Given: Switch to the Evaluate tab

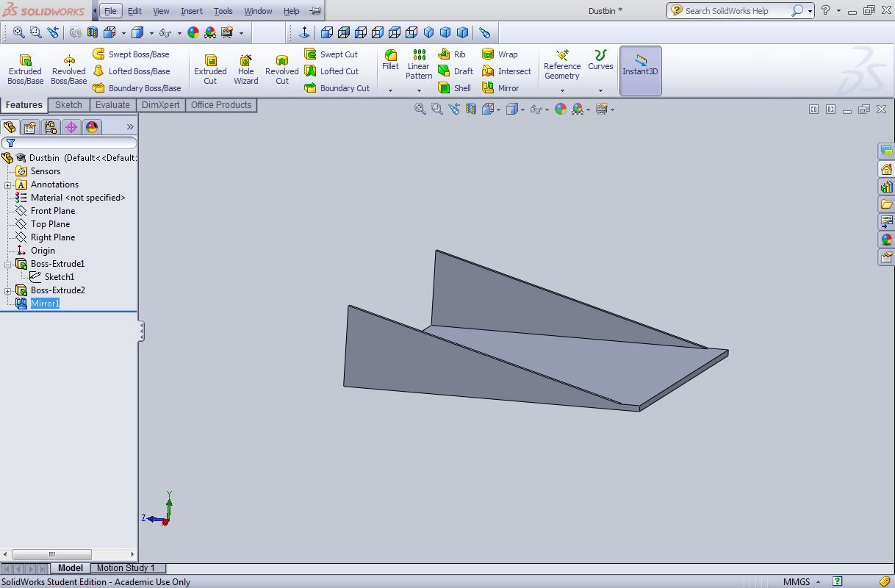Looking at the screenshot, I should coord(112,105).
